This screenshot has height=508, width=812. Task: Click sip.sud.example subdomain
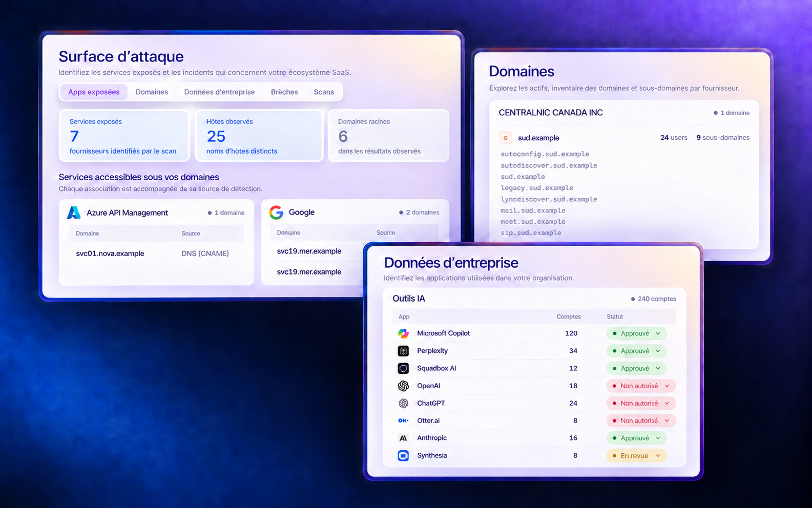pos(531,233)
